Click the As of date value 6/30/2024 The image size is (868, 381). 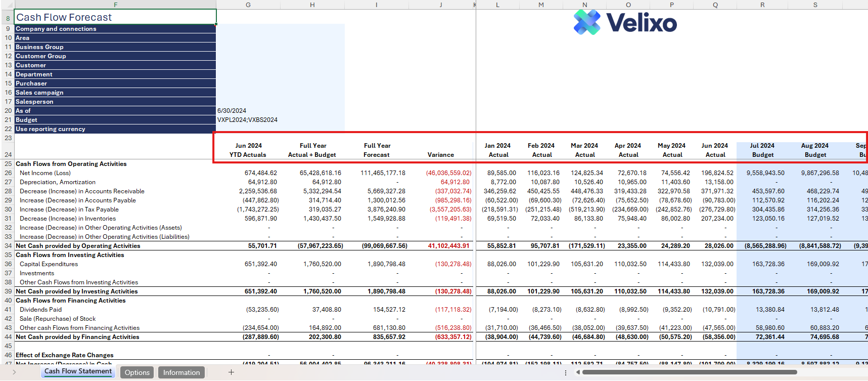coord(232,111)
